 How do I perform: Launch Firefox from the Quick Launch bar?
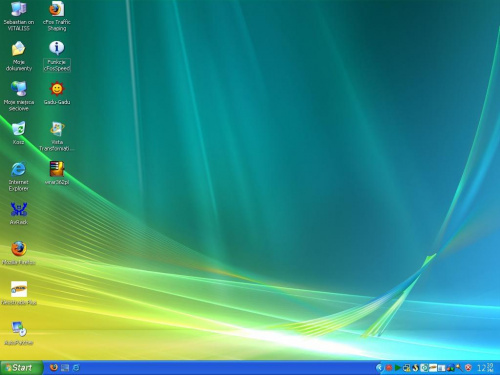tap(54, 367)
